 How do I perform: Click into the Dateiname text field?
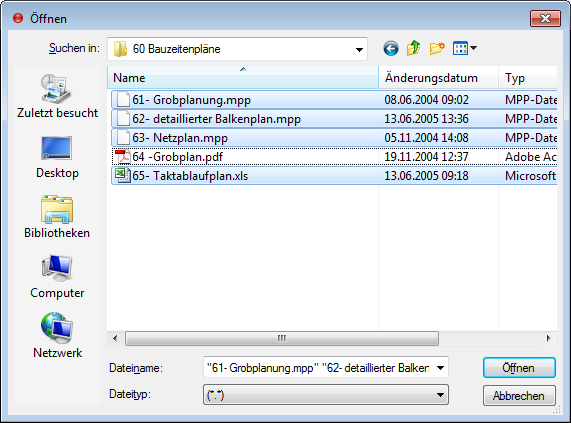point(318,368)
